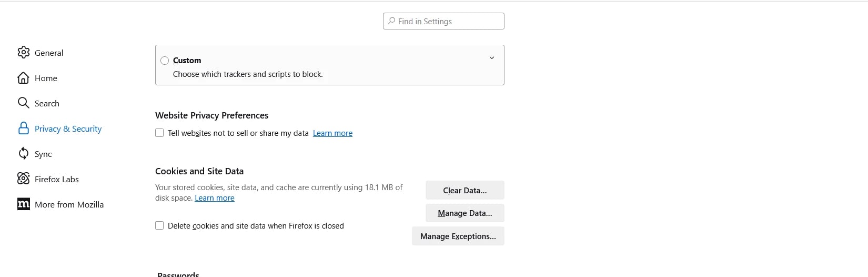Select the Custom tracking protection radio button
868x277 pixels.
point(165,61)
